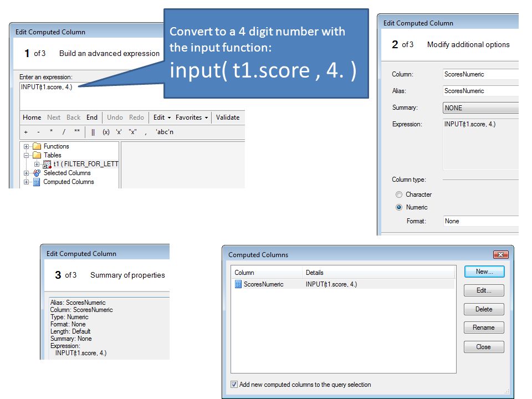This screenshot has width=532, height=399.
Task: Insert the 'abc'n name literal
Action: [165, 132]
